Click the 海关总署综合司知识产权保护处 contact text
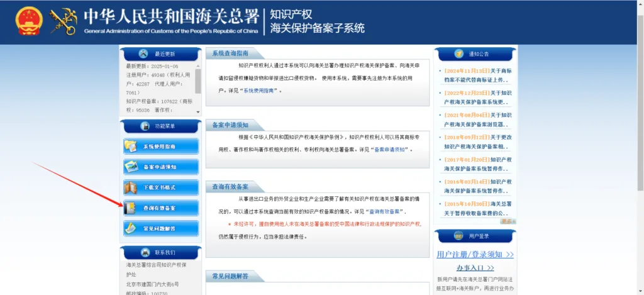644x295 pixels. tap(157, 270)
